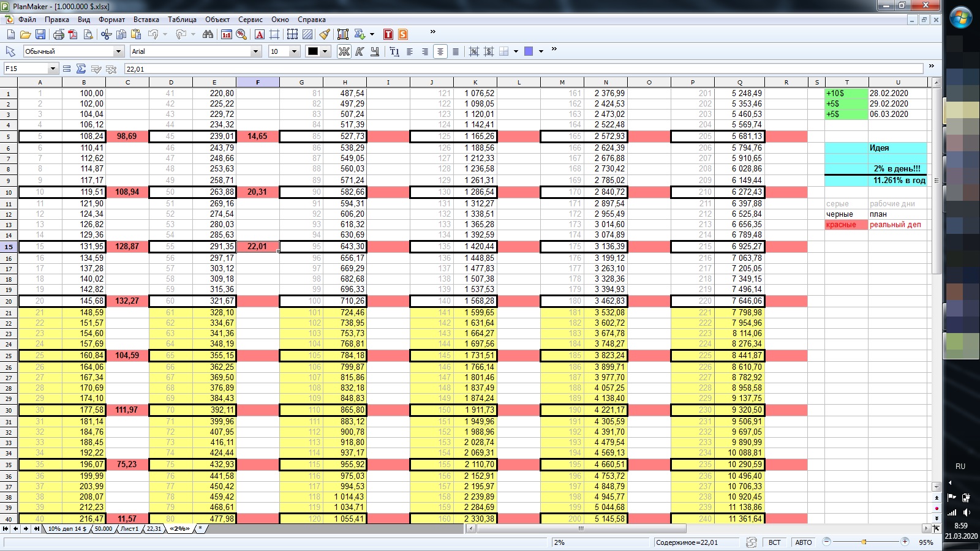Open the font size dropdown
The width and height of the screenshot is (980, 551).
pyautogui.click(x=294, y=51)
